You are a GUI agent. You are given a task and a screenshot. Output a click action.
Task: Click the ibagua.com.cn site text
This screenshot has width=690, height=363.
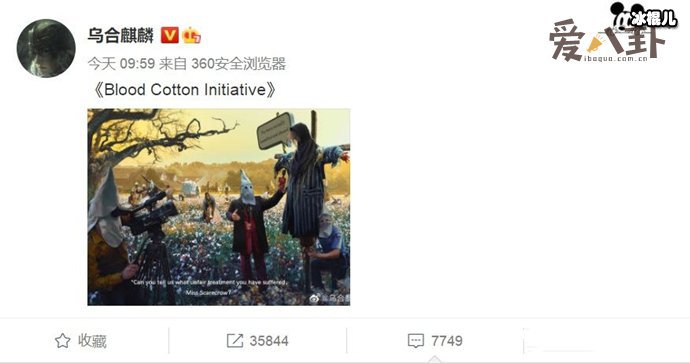(x=616, y=58)
